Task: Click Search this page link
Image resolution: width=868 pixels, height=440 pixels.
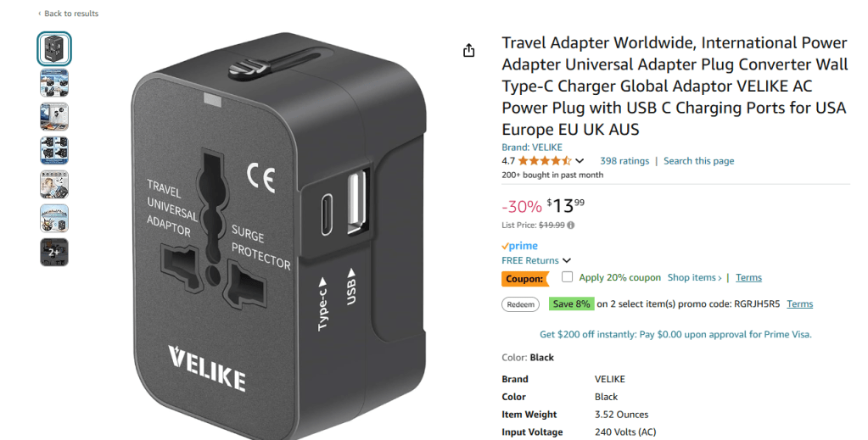Action: (x=698, y=161)
